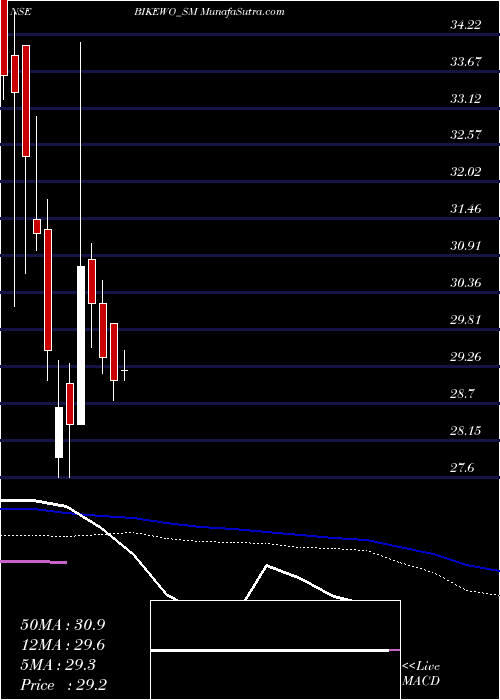Click the 29.81 price axis label
The width and height of the screenshot is (500, 700).
tap(465, 320)
